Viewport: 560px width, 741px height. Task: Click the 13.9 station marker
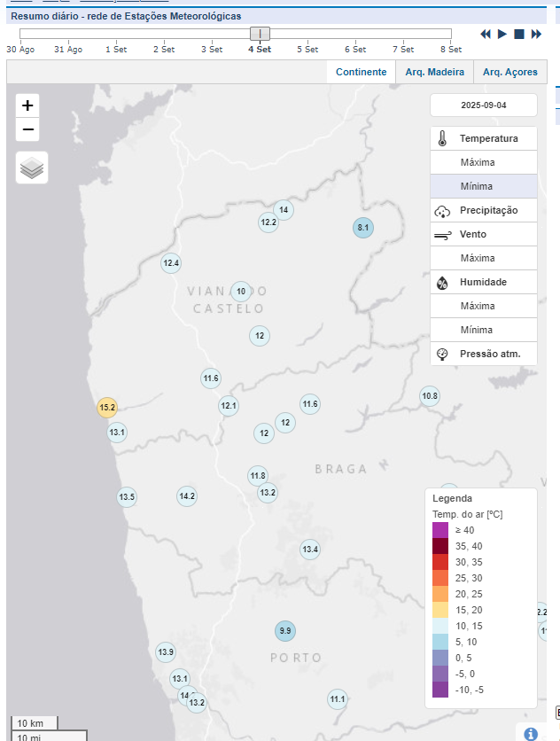166,652
